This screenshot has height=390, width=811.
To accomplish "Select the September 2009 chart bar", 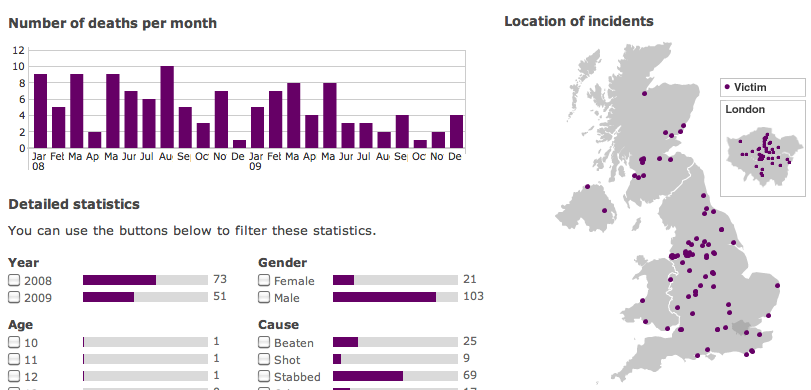I will (x=402, y=132).
